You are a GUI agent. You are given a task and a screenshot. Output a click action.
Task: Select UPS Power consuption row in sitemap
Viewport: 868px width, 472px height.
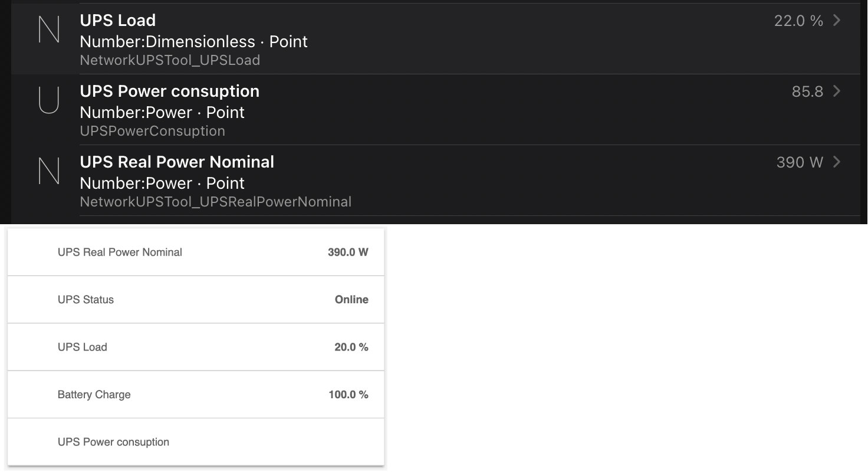coord(196,442)
